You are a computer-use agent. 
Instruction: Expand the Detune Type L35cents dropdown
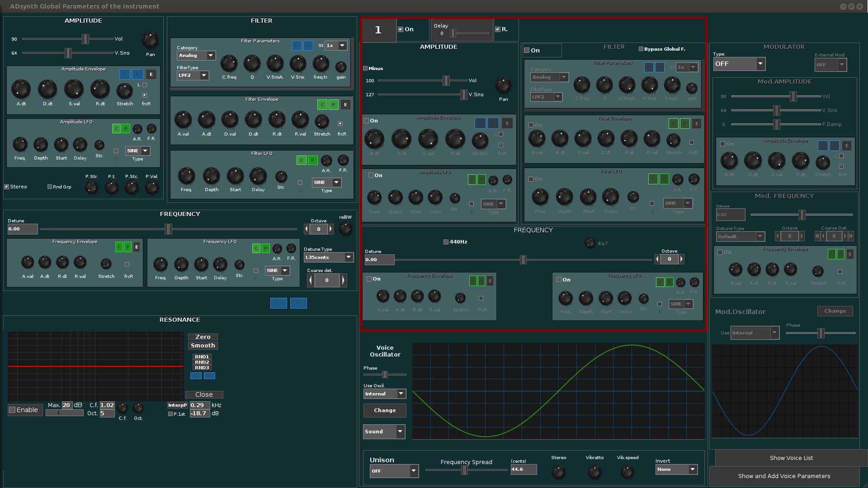pos(328,258)
